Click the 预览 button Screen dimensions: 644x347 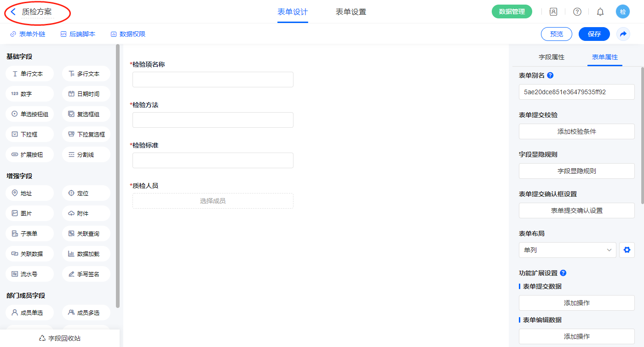[x=556, y=34]
